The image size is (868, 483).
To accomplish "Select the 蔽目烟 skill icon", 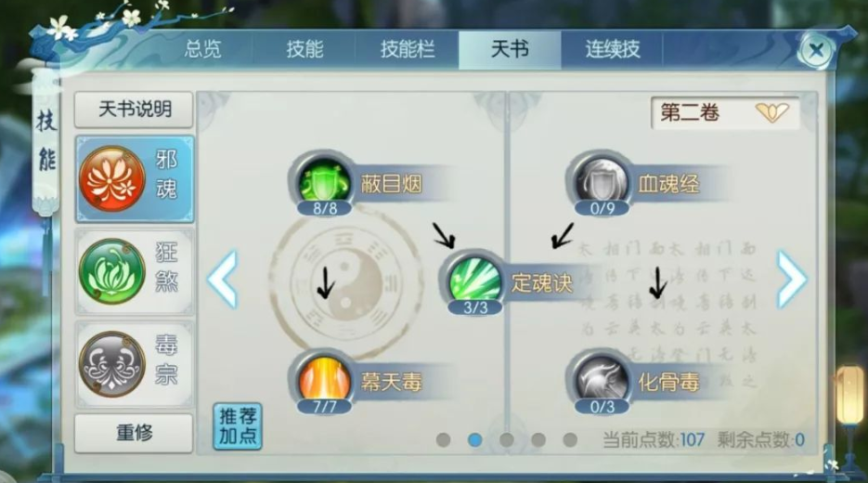I will (324, 181).
